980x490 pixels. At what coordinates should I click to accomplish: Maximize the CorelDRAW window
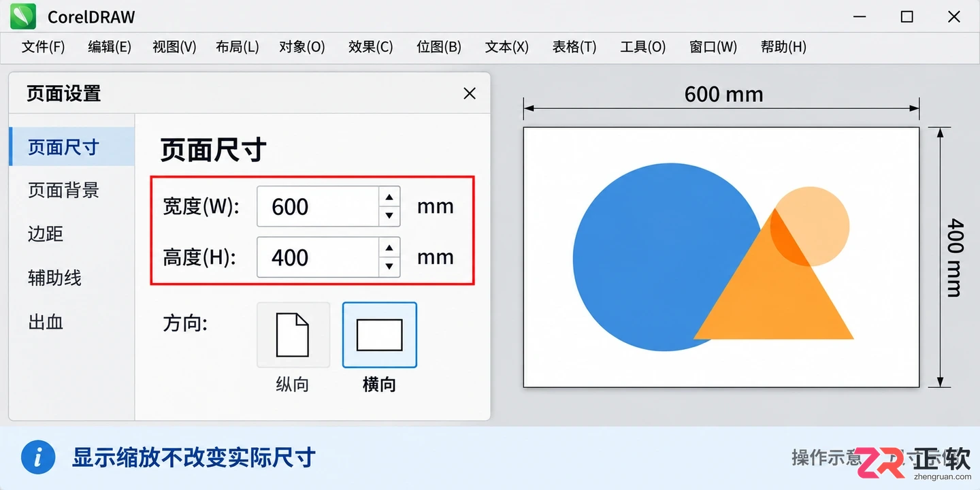point(906,16)
